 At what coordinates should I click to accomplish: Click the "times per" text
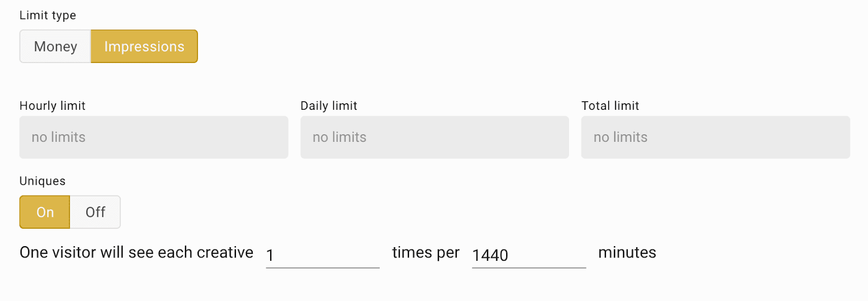[x=426, y=253]
